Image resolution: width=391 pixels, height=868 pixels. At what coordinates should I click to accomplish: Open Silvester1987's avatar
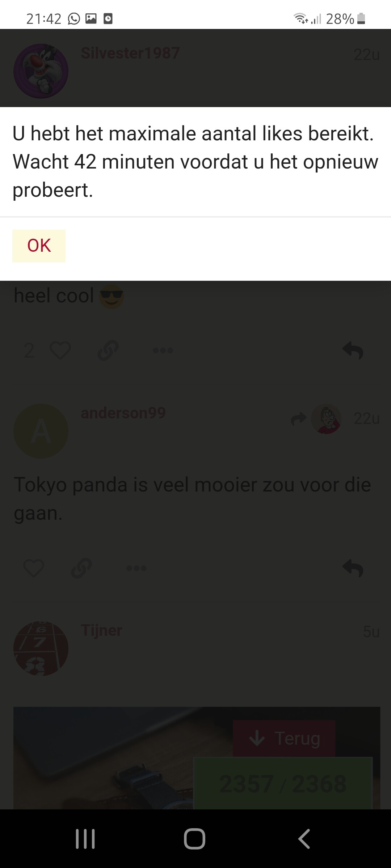(41, 71)
